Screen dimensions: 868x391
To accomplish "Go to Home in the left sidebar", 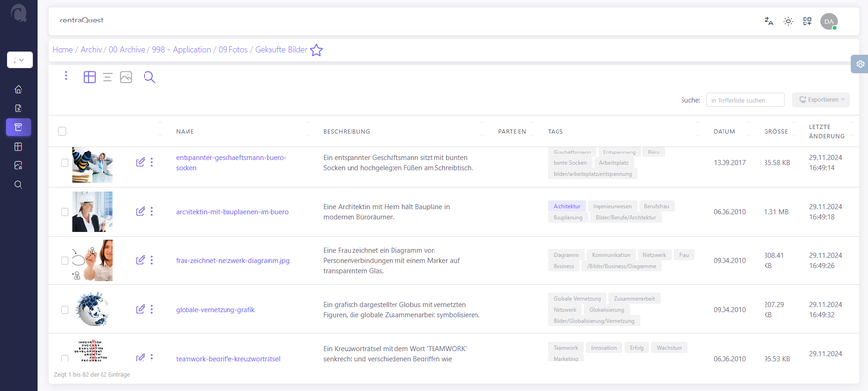I will [x=19, y=89].
